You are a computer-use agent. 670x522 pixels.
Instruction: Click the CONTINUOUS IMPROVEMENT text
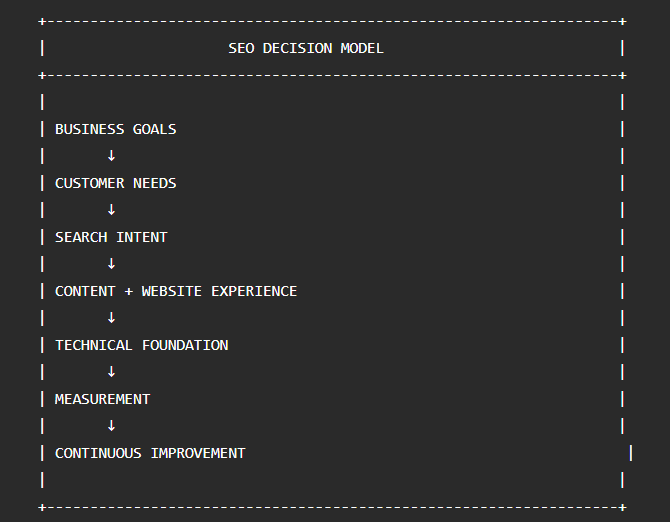(x=150, y=453)
